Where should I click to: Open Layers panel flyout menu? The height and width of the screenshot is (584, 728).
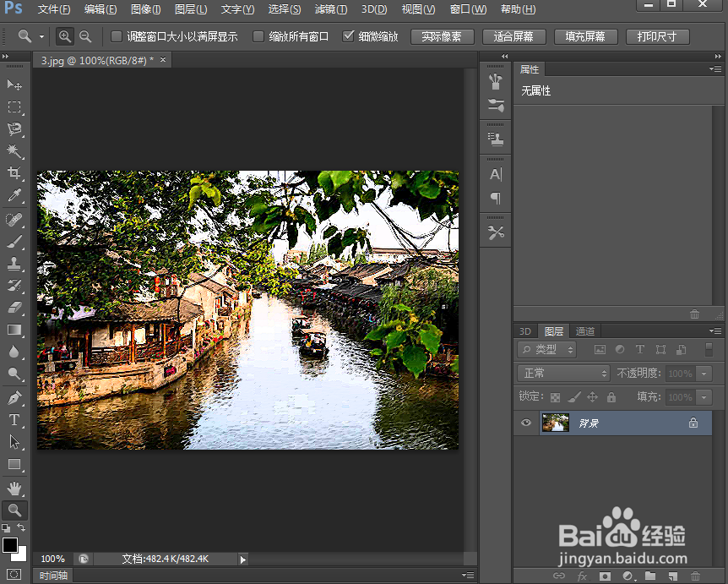tap(715, 330)
